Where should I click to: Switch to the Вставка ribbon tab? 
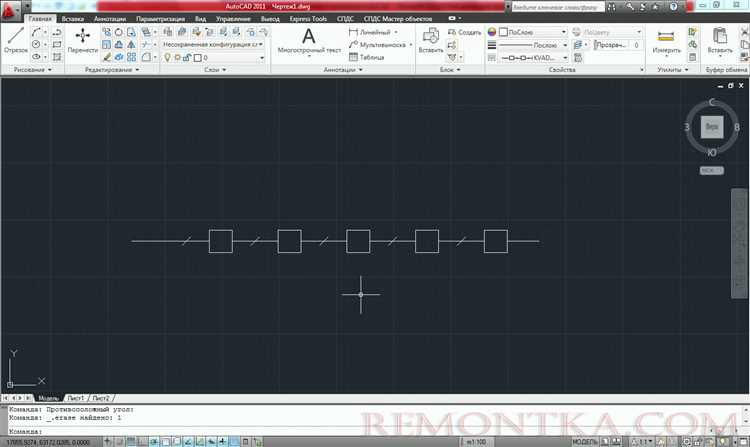click(73, 19)
